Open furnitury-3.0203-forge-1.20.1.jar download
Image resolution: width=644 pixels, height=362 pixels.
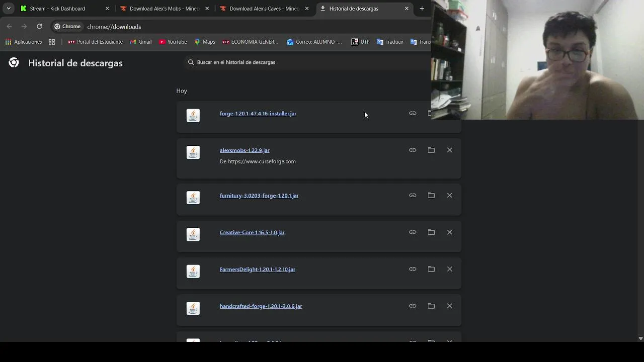click(x=259, y=196)
